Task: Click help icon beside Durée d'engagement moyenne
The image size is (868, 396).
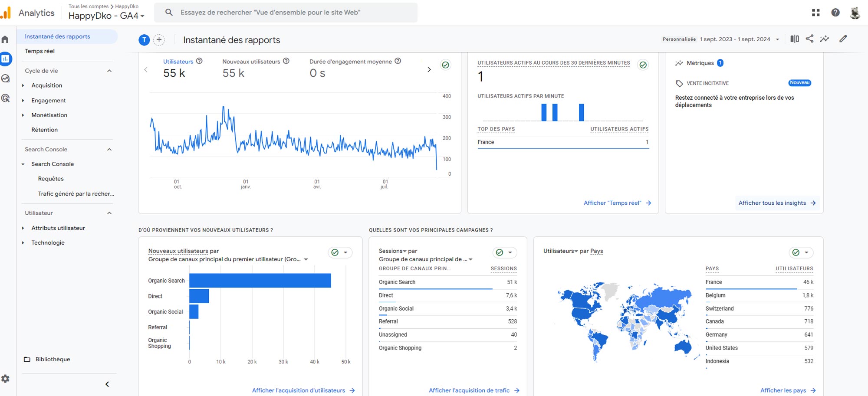Action: tap(398, 61)
